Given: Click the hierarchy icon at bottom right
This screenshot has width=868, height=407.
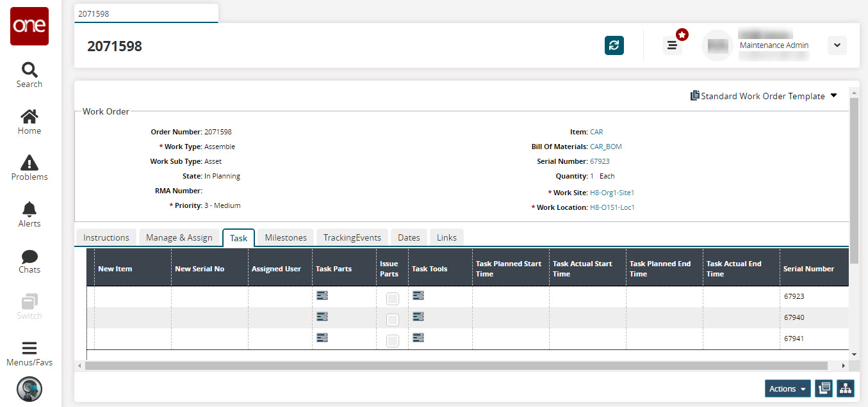Looking at the screenshot, I should (x=845, y=388).
